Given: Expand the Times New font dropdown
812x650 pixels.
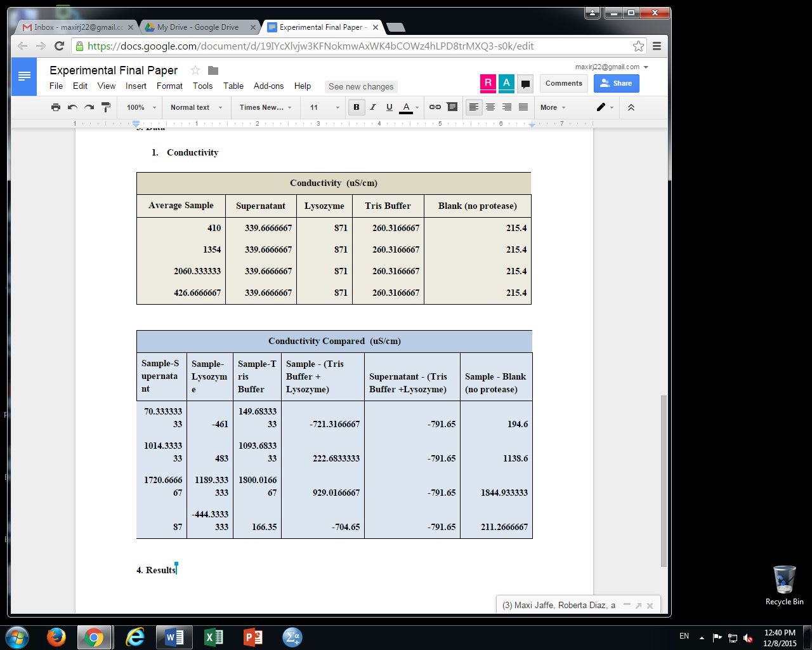Looking at the screenshot, I should pyautogui.click(x=265, y=107).
